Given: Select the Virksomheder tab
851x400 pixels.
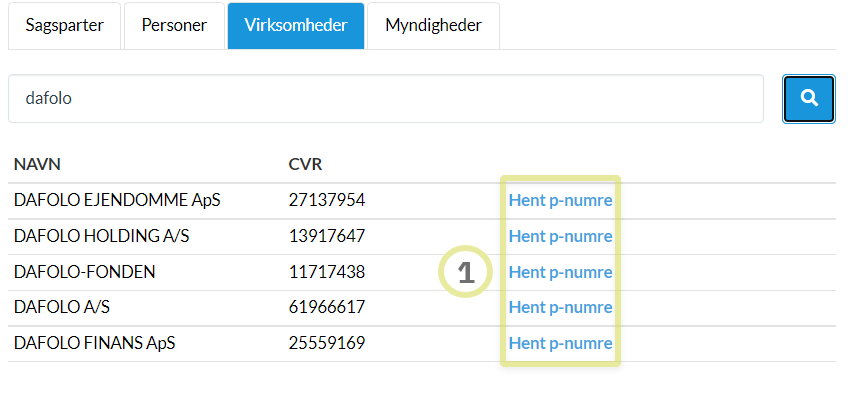Looking at the screenshot, I should coord(295,26).
